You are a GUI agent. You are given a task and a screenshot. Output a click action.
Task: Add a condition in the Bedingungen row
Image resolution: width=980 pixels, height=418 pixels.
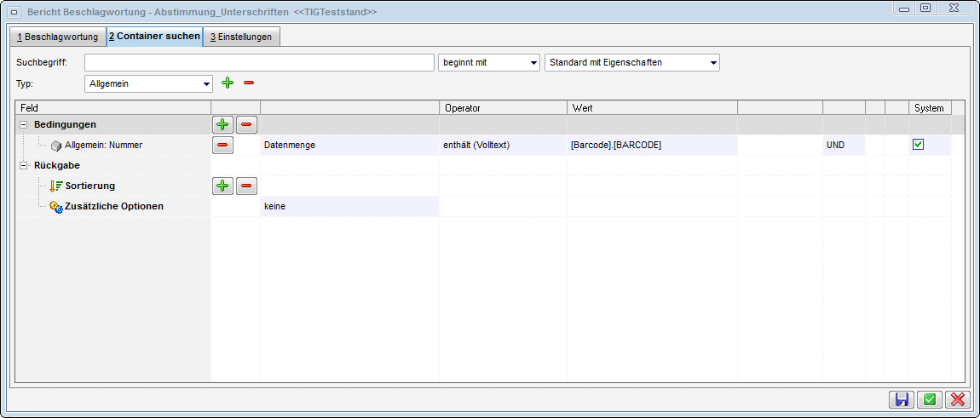pos(222,125)
